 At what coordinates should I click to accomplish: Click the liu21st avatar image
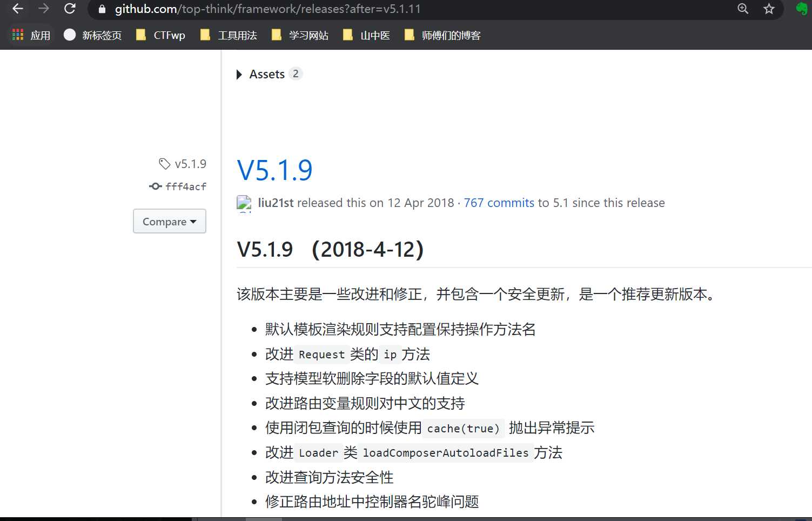[x=244, y=203]
